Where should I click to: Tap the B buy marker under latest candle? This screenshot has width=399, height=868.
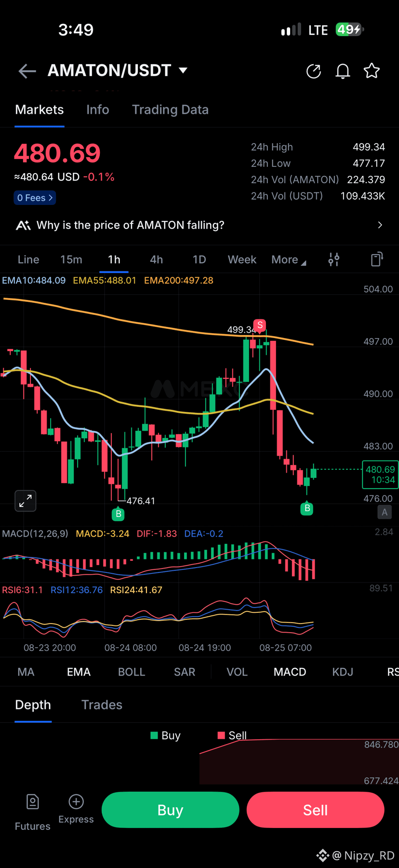[x=307, y=508]
